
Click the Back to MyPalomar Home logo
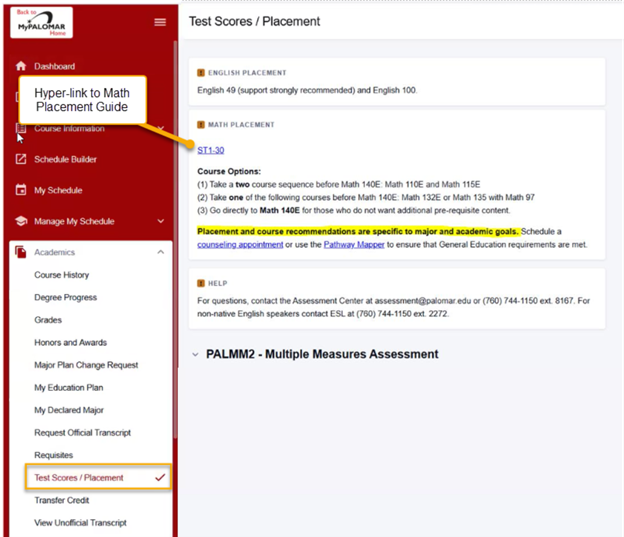click(41, 22)
